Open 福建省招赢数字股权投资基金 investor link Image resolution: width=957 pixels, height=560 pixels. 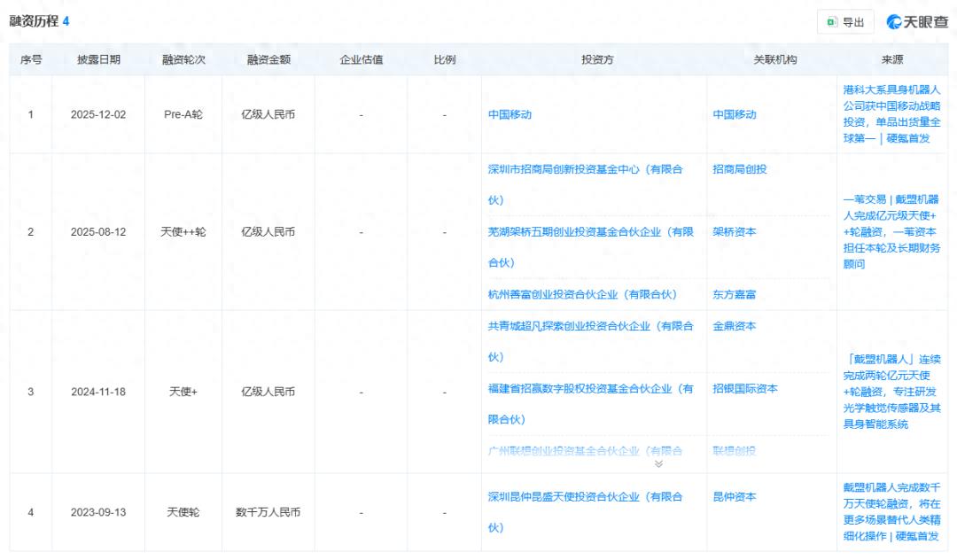click(590, 404)
